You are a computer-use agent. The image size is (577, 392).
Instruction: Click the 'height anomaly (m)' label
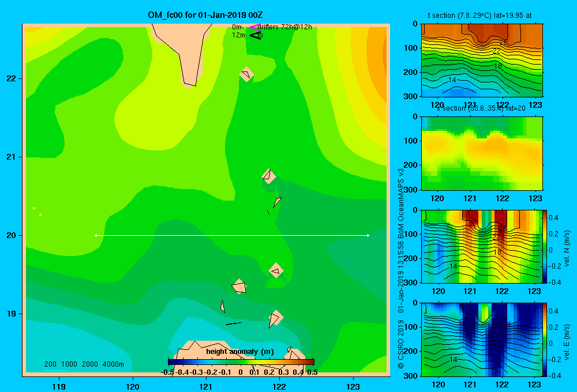coord(240,352)
